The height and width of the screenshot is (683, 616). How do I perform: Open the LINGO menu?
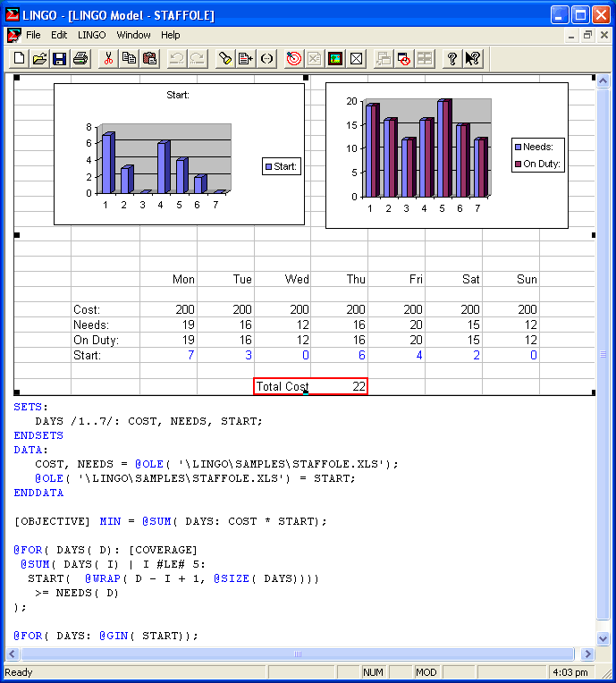91,35
